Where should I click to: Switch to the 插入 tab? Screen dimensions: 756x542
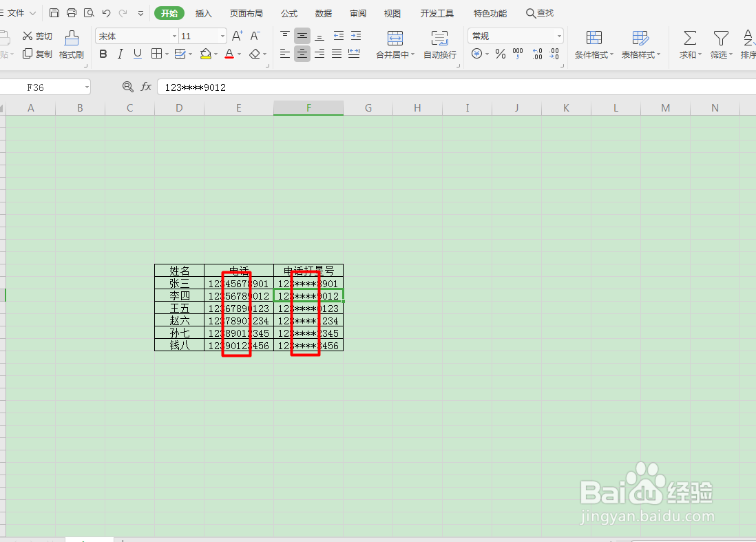(204, 14)
